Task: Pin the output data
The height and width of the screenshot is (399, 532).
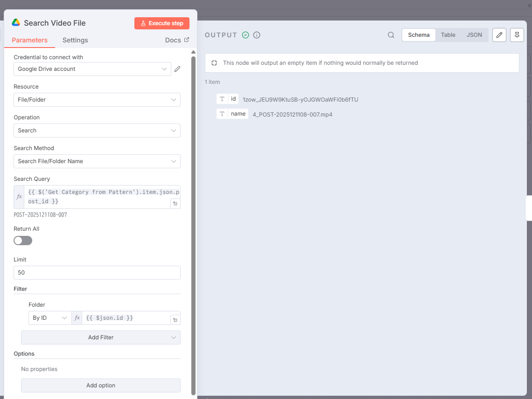Action: point(517,35)
